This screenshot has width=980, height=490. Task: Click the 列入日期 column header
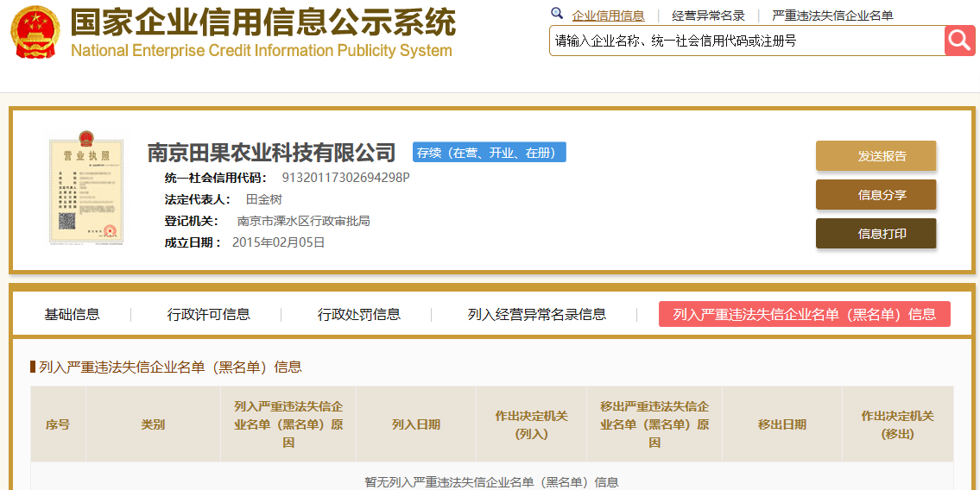pos(415,424)
